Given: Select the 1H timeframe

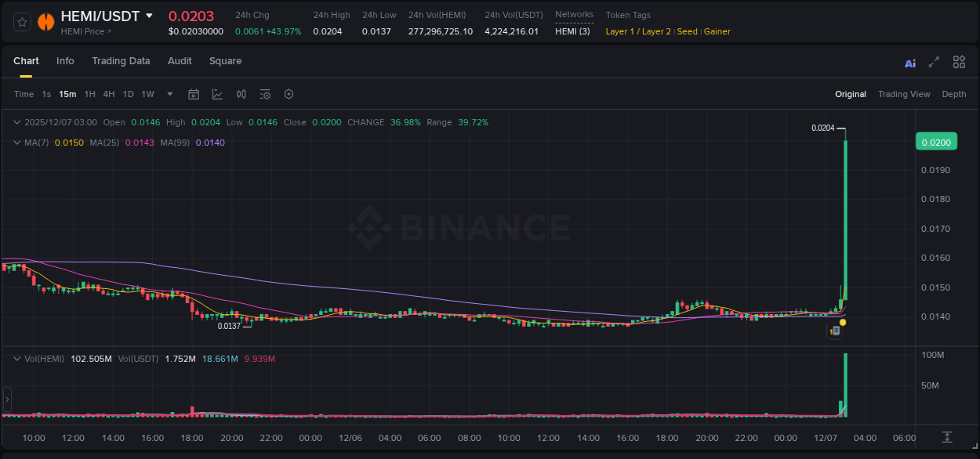Looking at the screenshot, I should pyautogui.click(x=90, y=94).
